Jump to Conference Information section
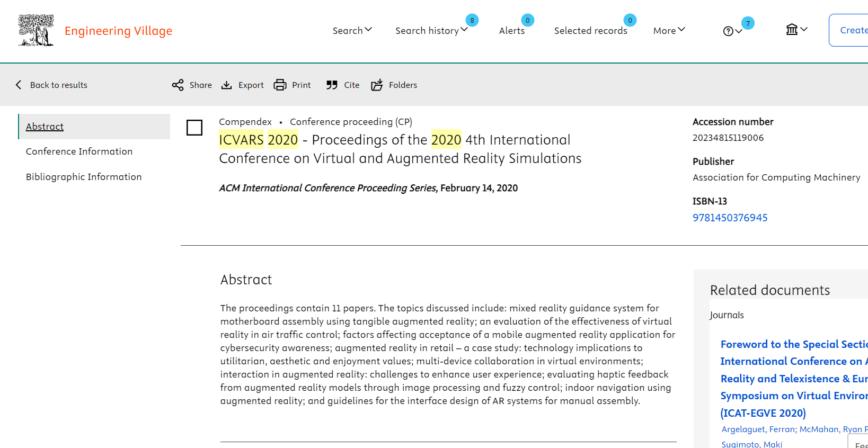 [79, 151]
